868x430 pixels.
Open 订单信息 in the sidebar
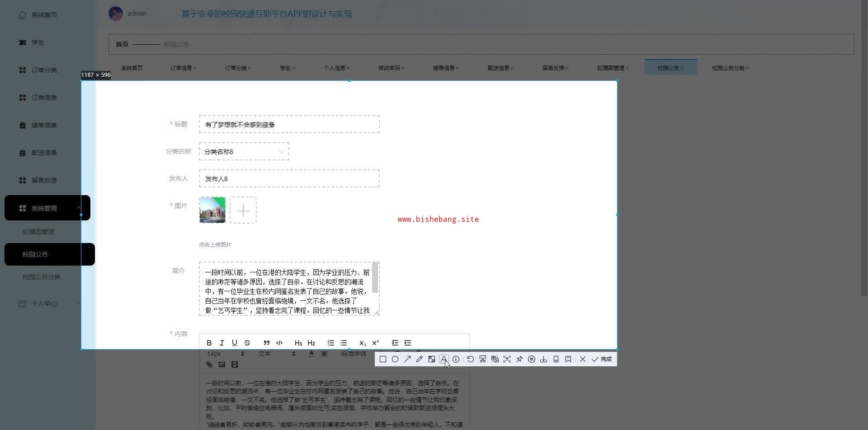[44, 98]
